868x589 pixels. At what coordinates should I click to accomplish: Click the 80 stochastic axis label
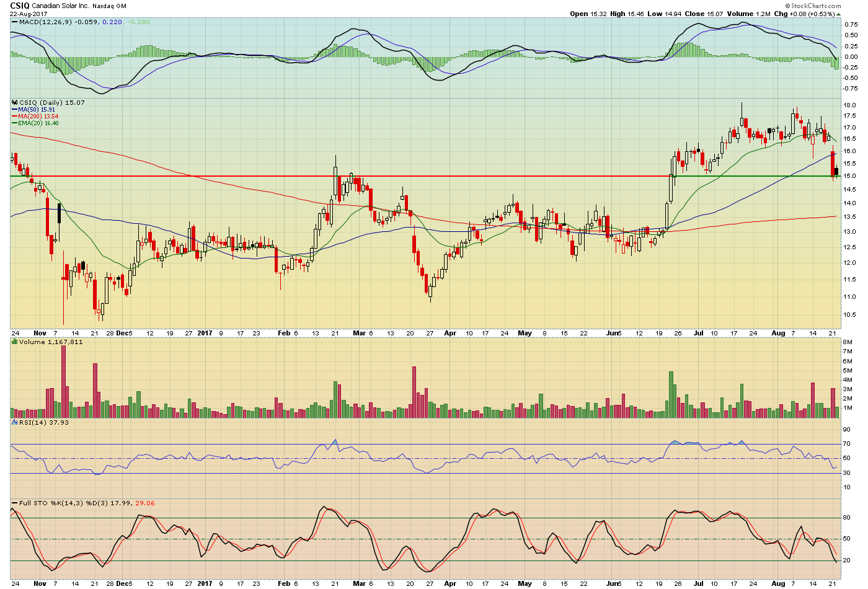click(x=846, y=517)
